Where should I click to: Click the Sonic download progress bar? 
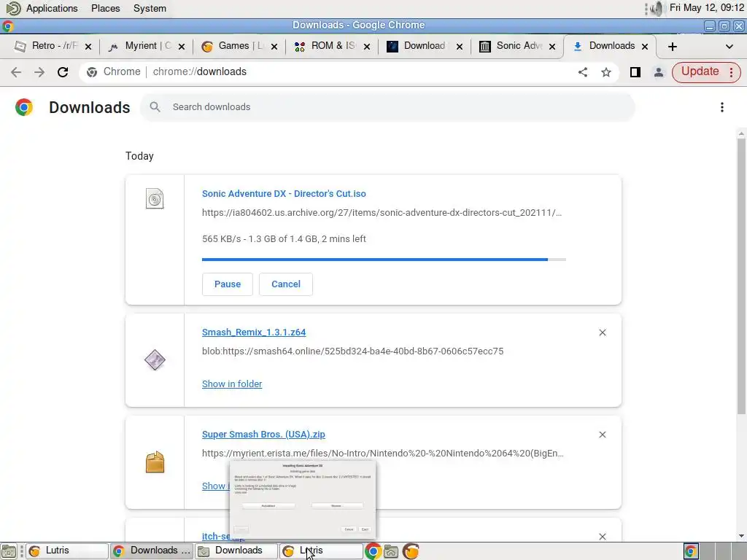[384, 260]
